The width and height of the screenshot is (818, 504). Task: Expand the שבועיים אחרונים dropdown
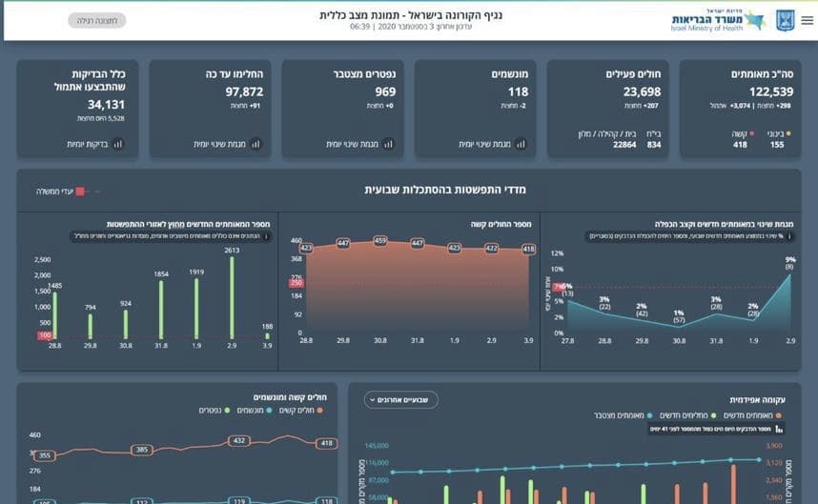(x=400, y=400)
